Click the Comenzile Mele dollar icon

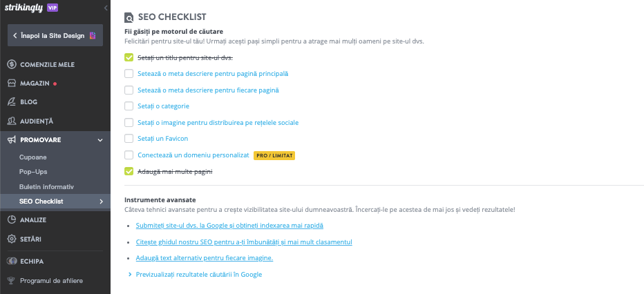pos(12,65)
